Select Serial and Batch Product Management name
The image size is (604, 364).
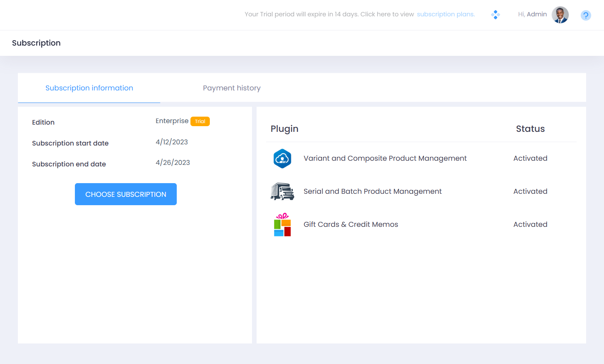click(x=372, y=191)
